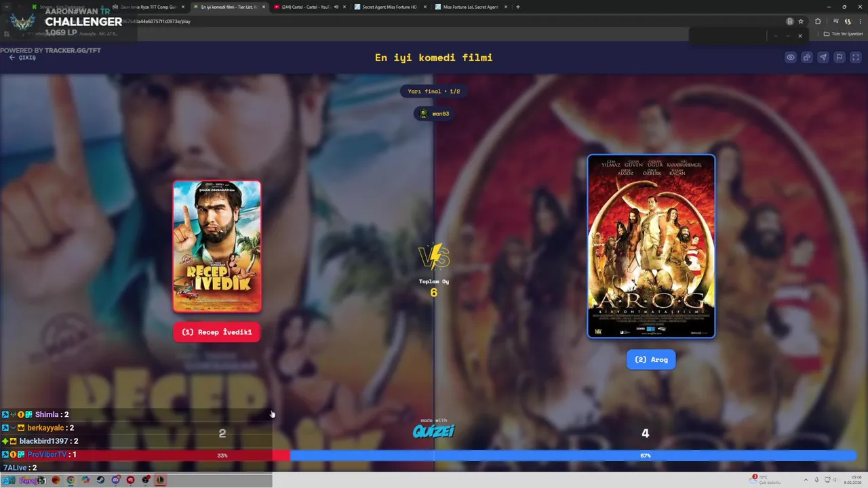Close the find bar

[800, 35]
